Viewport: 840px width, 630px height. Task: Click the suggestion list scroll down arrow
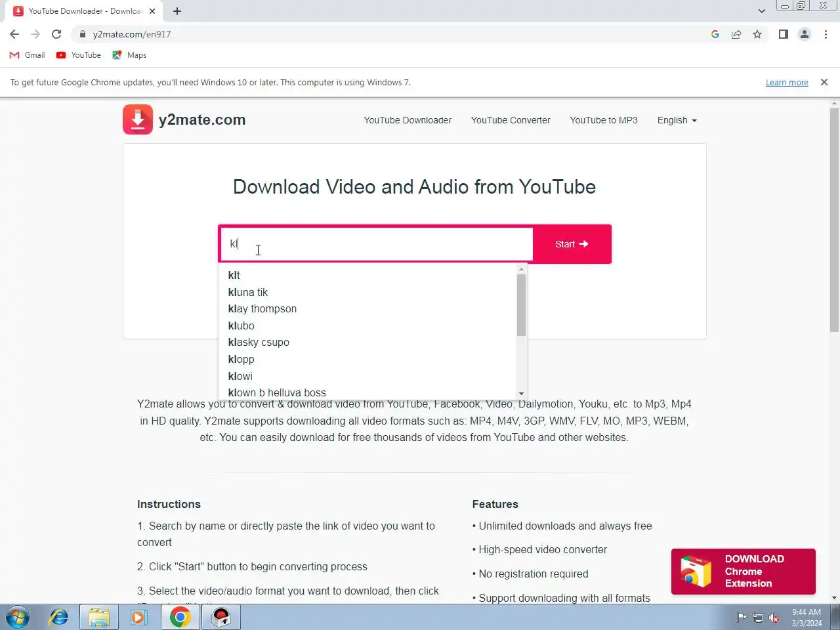[522, 394]
